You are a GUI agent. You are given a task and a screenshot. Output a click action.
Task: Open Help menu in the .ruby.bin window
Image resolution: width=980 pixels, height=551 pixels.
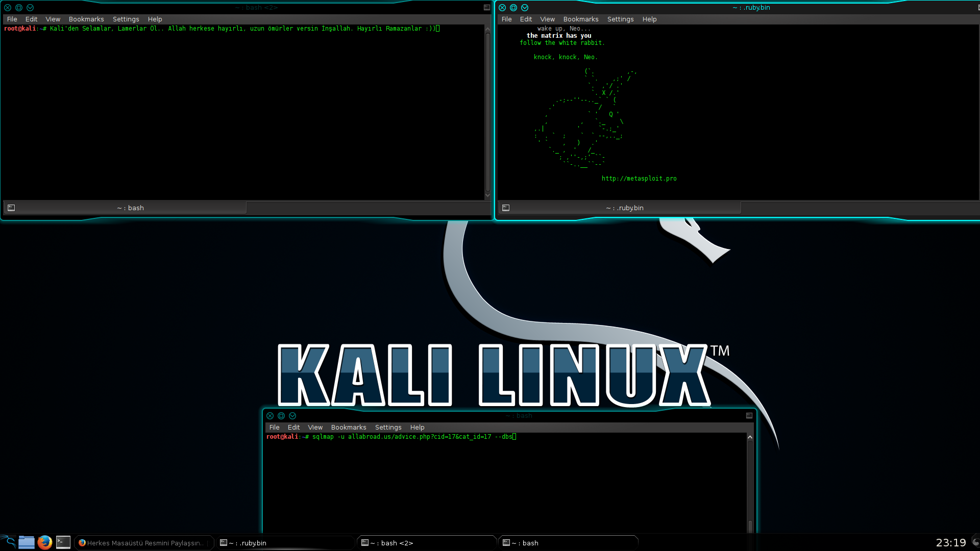coord(650,19)
